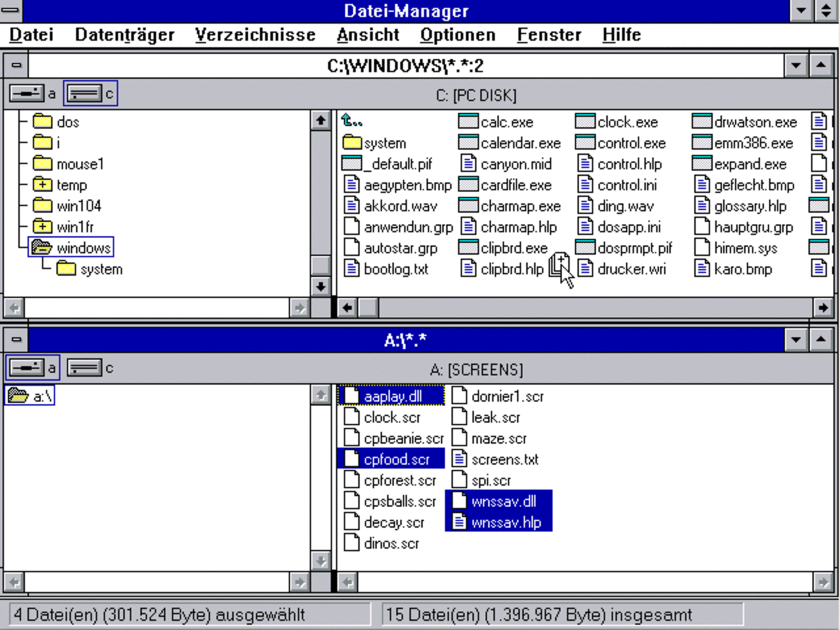Select dinos.scr file
This screenshot has height=630, width=840.
tap(382, 543)
